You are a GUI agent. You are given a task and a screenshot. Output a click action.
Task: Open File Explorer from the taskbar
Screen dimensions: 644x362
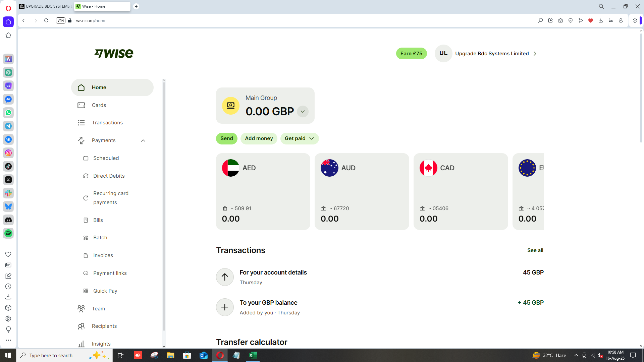click(171, 355)
